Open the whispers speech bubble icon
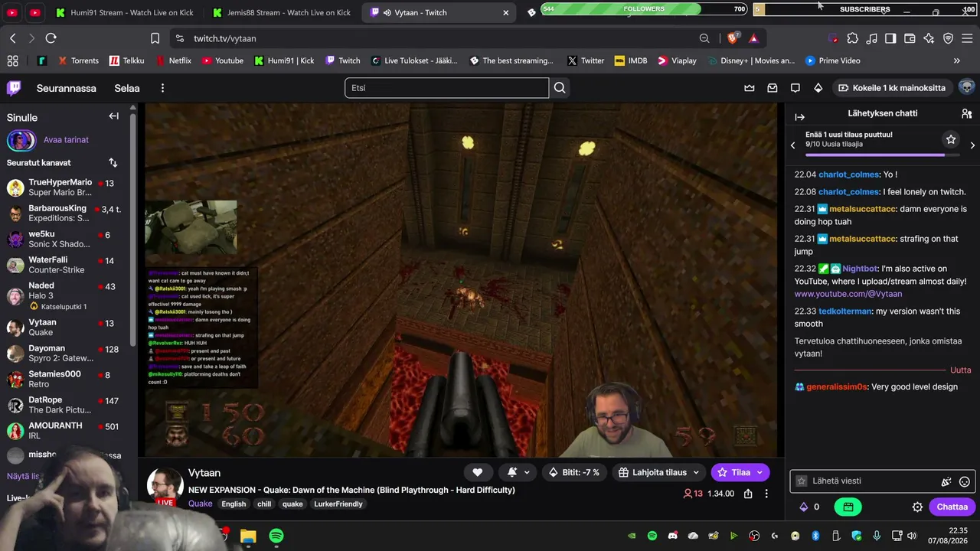The image size is (980, 551). 795,88
